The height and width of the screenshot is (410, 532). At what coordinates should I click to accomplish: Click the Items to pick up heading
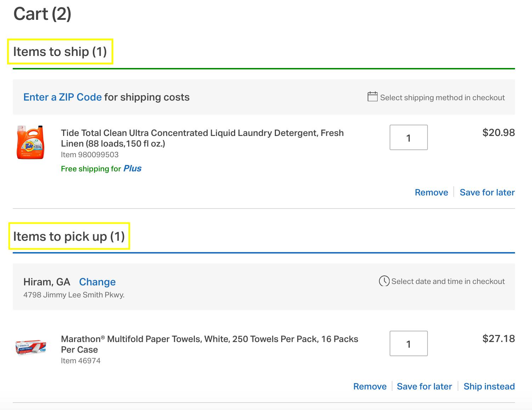click(x=69, y=236)
